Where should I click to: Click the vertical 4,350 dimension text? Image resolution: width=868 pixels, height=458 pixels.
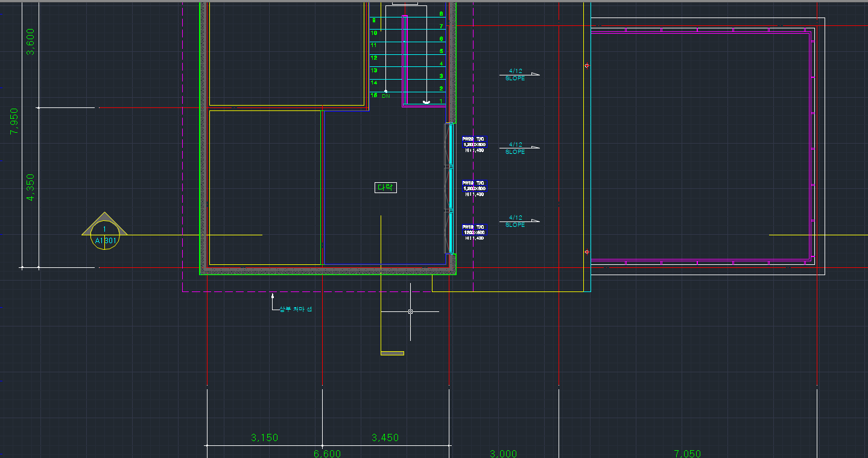tap(30, 187)
